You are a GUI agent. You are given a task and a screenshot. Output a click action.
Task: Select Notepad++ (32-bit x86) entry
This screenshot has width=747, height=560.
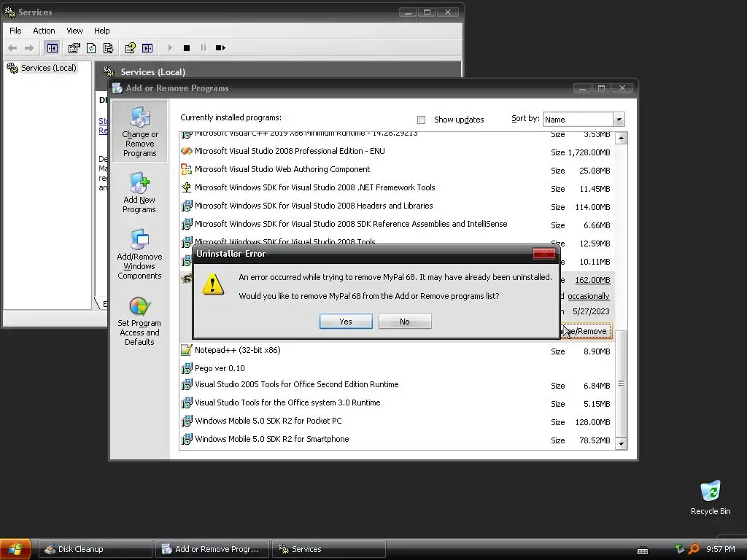tap(395, 351)
